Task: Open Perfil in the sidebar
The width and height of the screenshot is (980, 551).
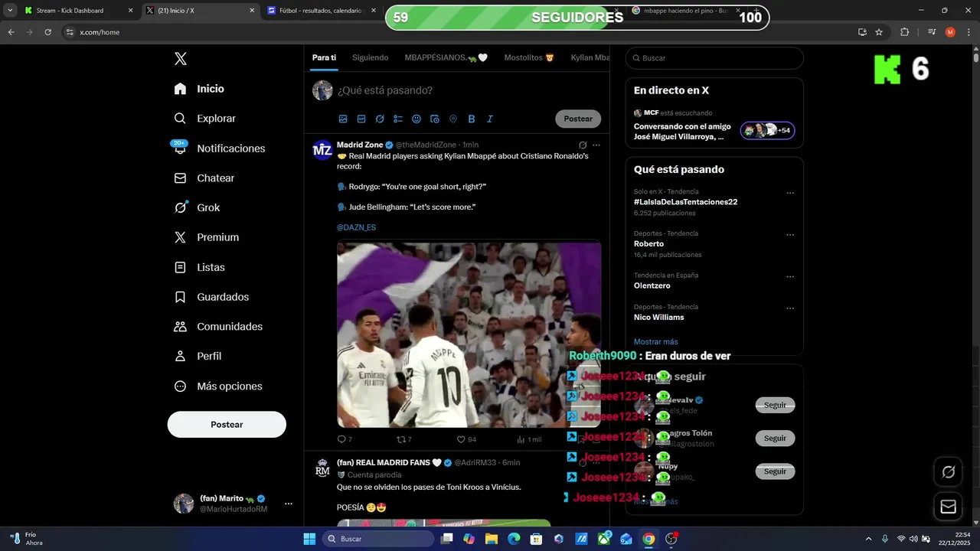Action: click(x=198, y=356)
